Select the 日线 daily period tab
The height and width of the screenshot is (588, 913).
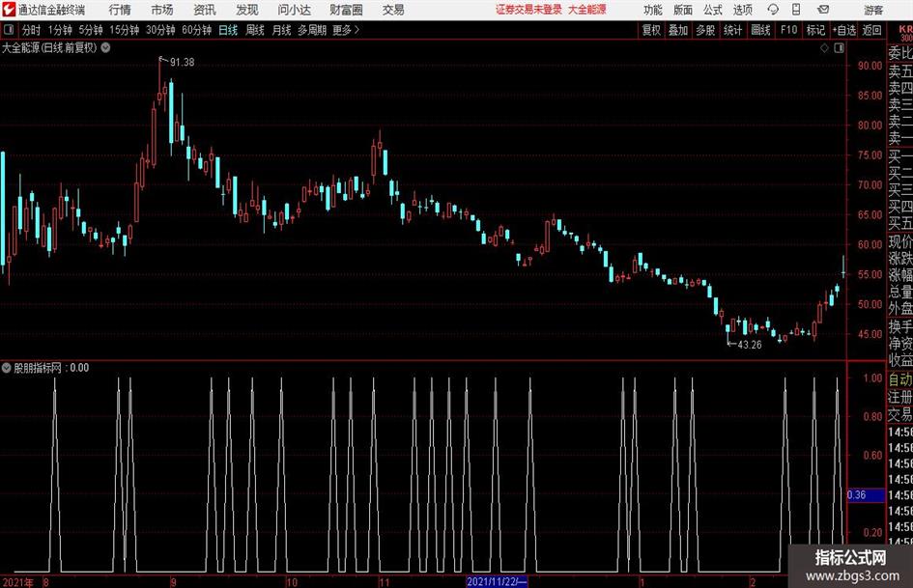tap(228, 30)
